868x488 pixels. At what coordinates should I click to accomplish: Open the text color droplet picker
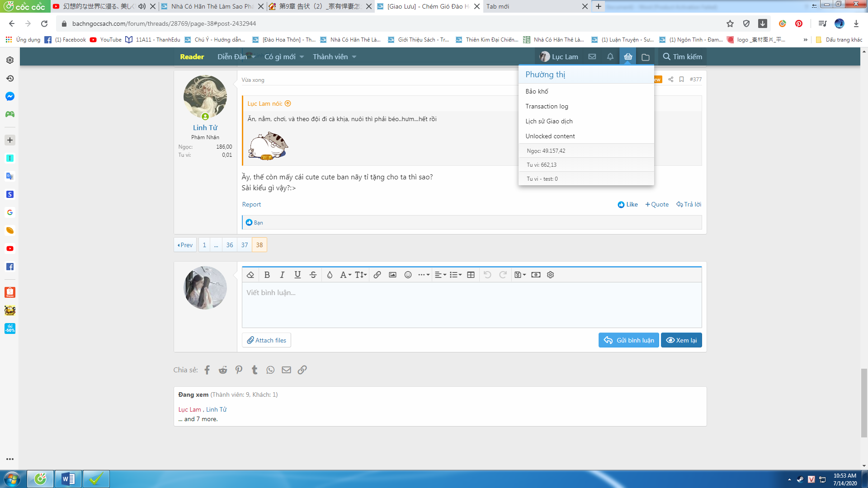pos(330,275)
